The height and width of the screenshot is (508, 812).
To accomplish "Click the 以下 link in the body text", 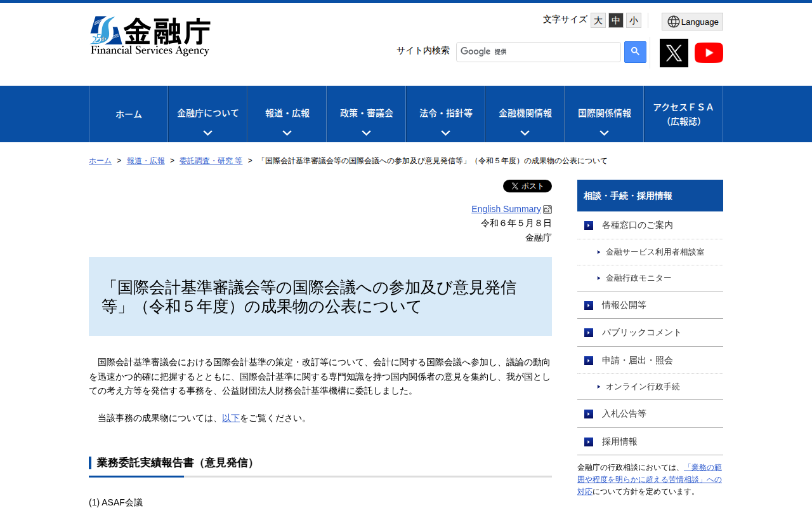I will click(231, 417).
